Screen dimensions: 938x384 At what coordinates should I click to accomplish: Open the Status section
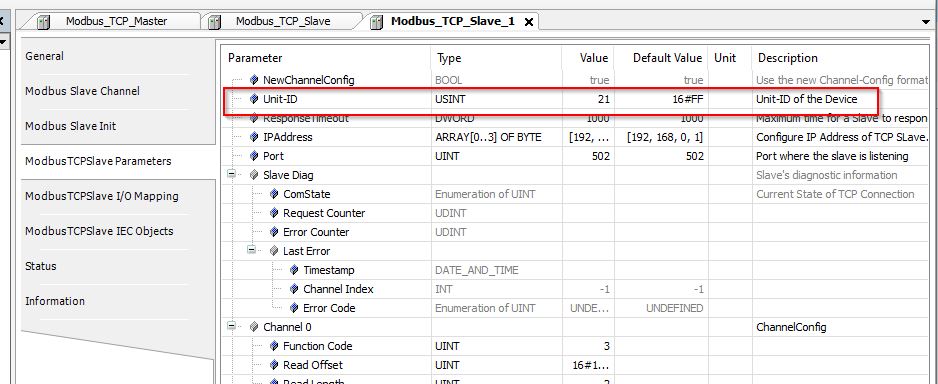pos(41,266)
